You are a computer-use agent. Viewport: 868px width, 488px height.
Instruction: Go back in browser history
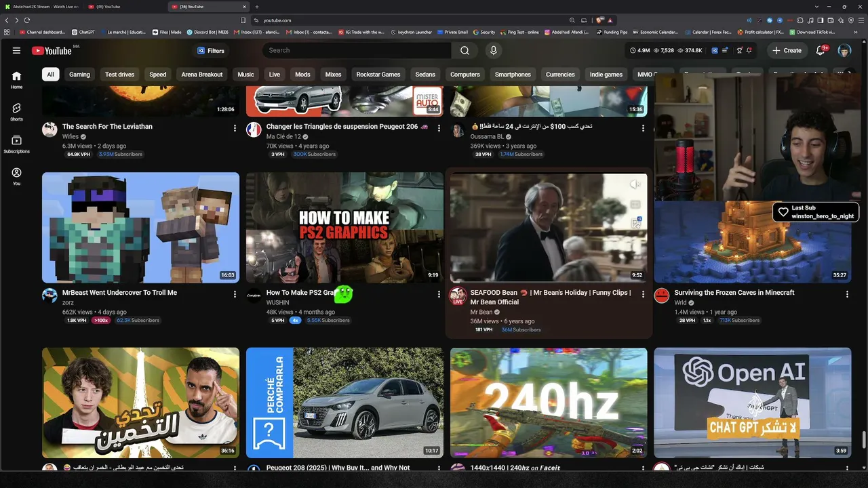tap(7, 20)
